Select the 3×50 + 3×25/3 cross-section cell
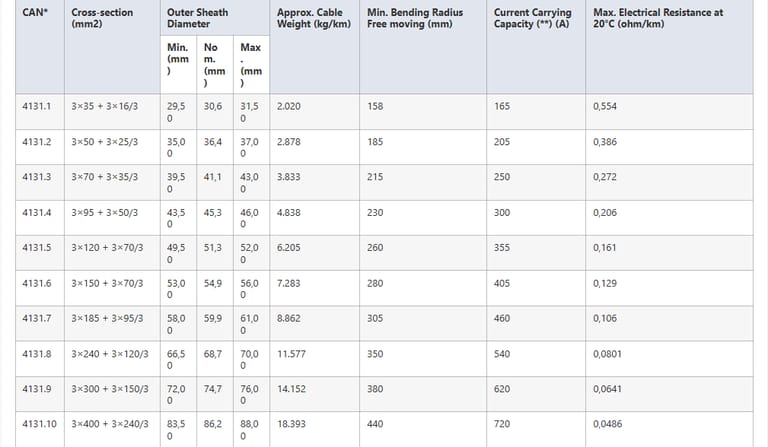This screenshot has height=447, width=768. click(x=104, y=142)
